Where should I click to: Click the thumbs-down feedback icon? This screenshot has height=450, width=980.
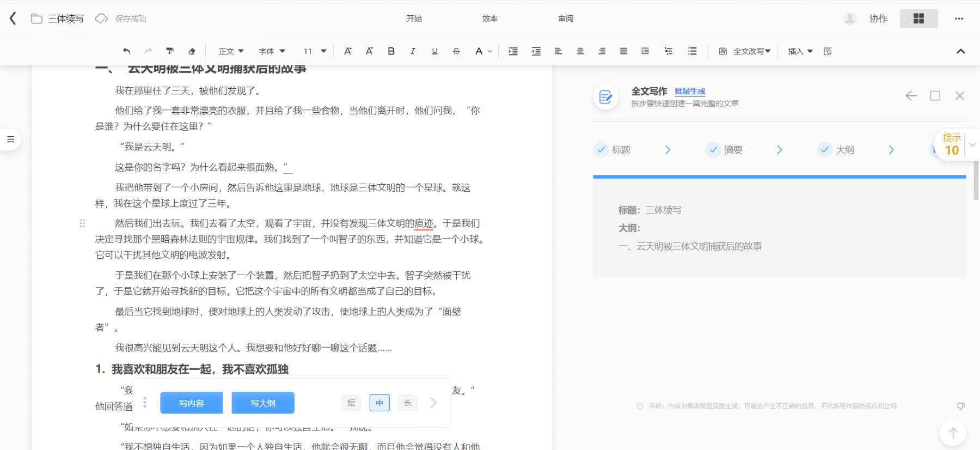[961, 406]
